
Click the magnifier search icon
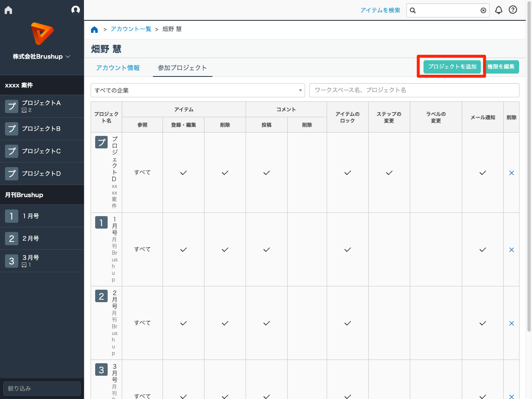coord(413,10)
